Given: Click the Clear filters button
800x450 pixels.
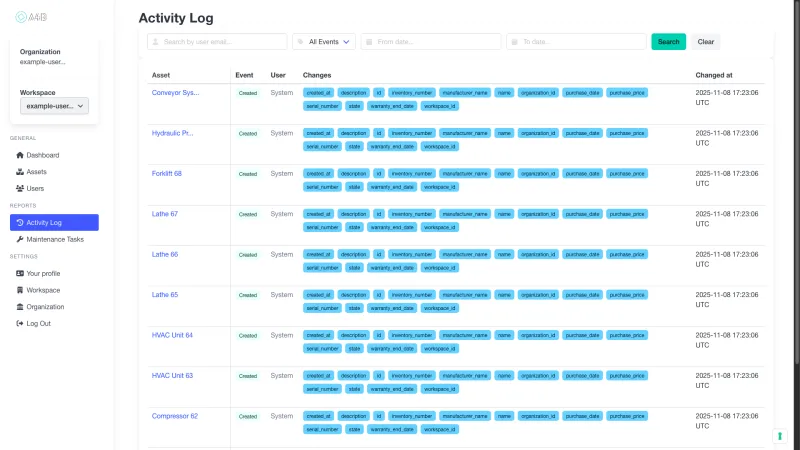Looking at the screenshot, I should point(706,42).
